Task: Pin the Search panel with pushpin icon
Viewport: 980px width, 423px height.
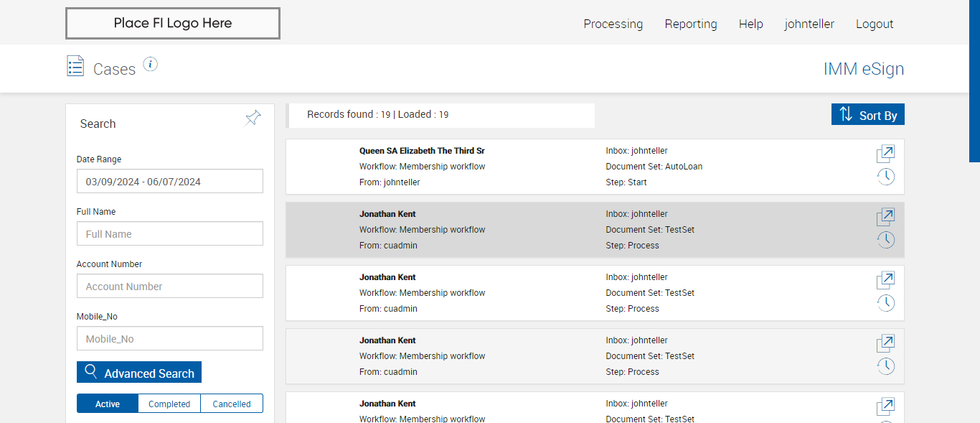Action: pyautogui.click(x=253, y=118)
